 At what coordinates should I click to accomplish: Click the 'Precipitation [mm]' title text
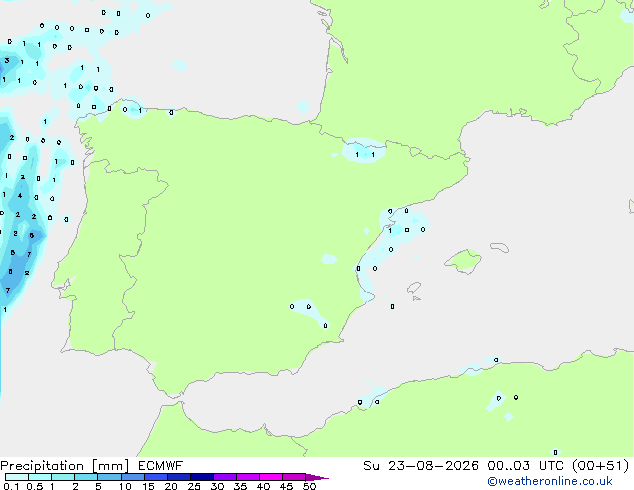click(65, 466)
